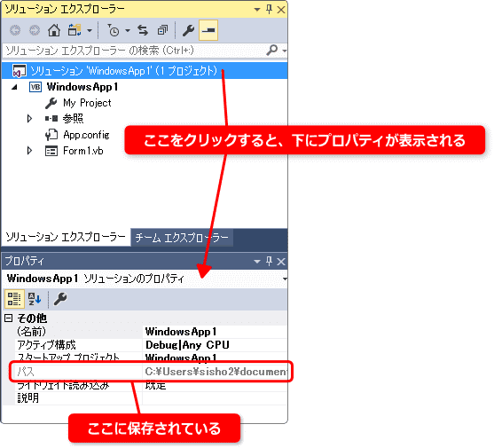Open the dropdown arrow beside the clock filter icon
This screenshot has width=494, height=448.
pos(128,31)
